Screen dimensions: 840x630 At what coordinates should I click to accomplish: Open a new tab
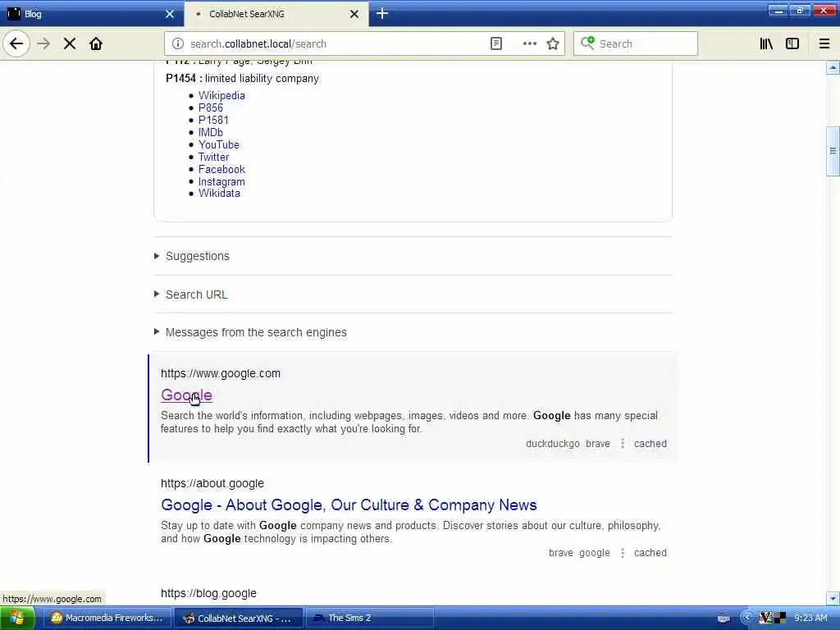382,14
